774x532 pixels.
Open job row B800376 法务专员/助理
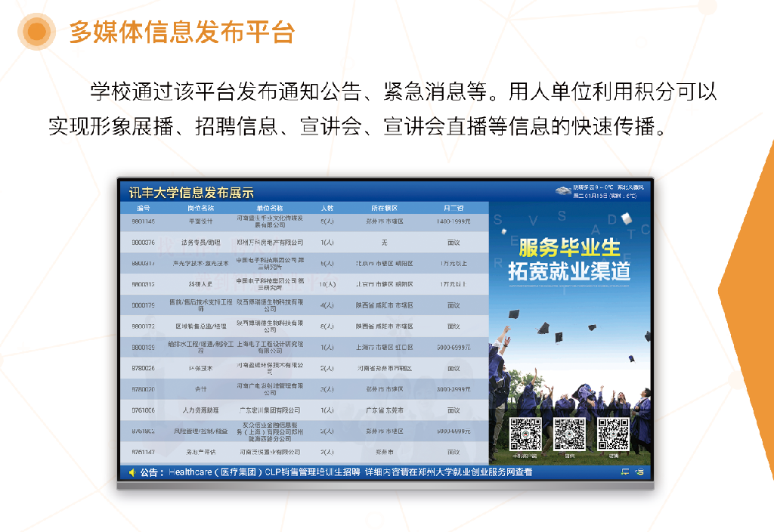(304, 243)
